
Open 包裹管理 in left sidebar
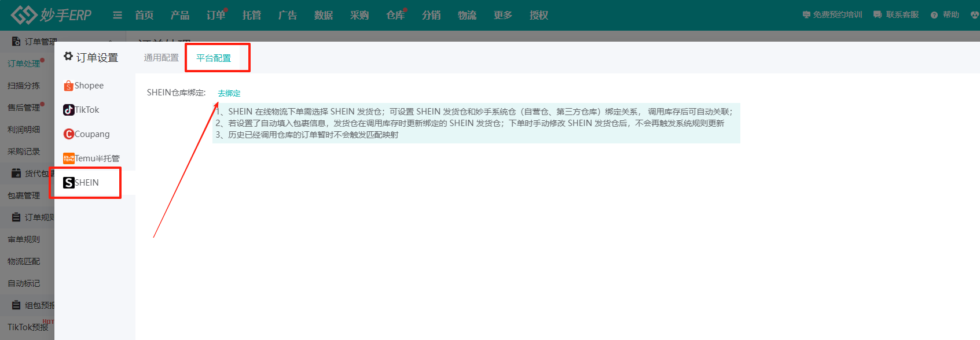point(24,195)
